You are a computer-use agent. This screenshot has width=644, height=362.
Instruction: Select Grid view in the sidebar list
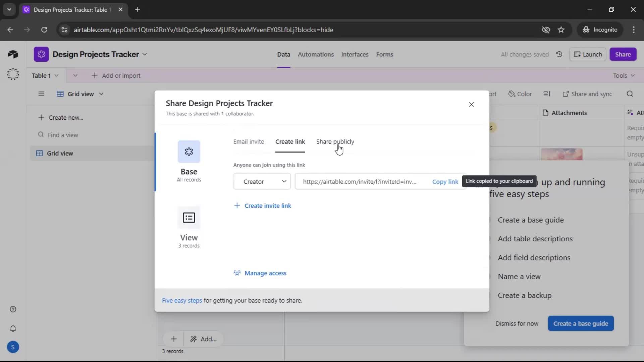pyautogui.click(x=92, y=154)
